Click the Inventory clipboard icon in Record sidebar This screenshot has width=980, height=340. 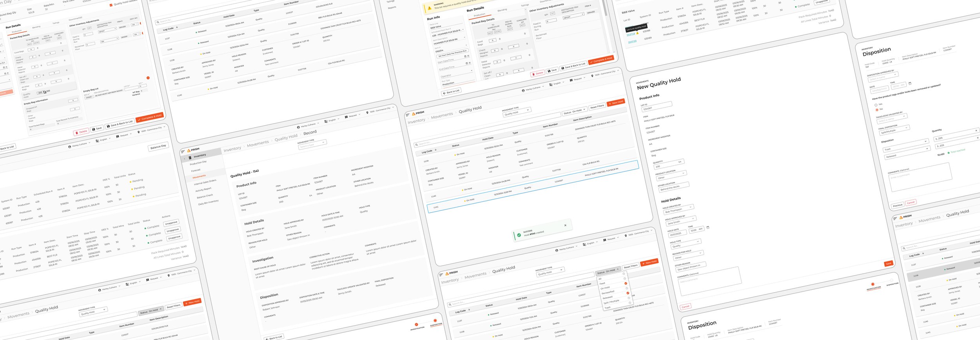(190, 157)
